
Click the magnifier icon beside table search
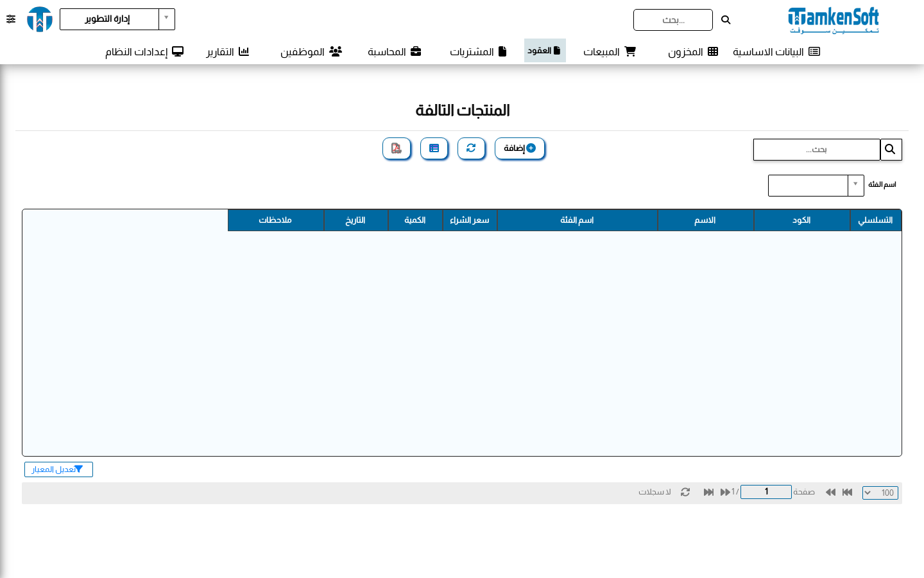pyautogui.click(x=891, y=150)
